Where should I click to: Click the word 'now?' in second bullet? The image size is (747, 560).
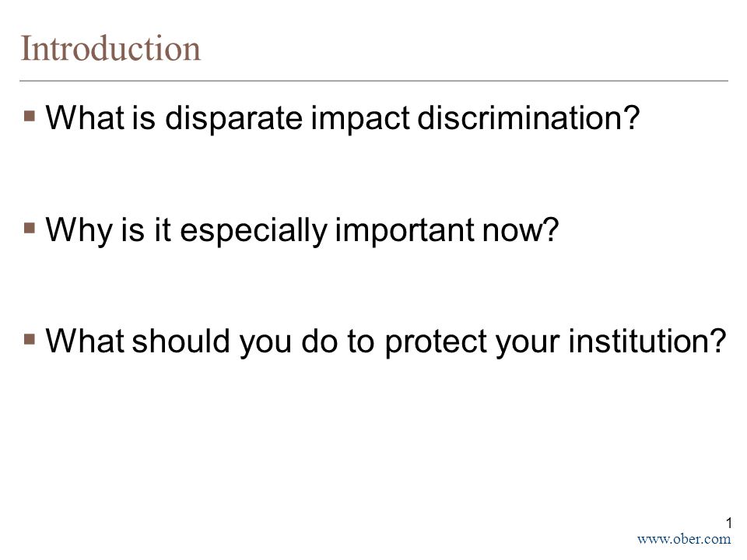[521, 229]
